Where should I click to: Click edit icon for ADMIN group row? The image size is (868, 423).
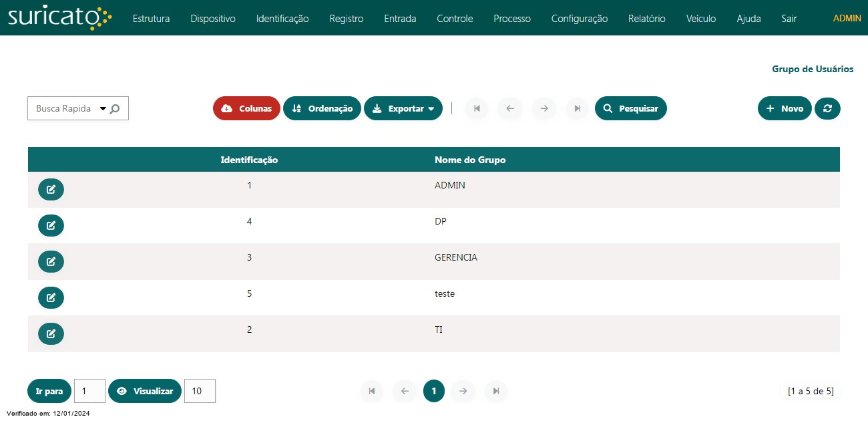click(x=51, y=190)
